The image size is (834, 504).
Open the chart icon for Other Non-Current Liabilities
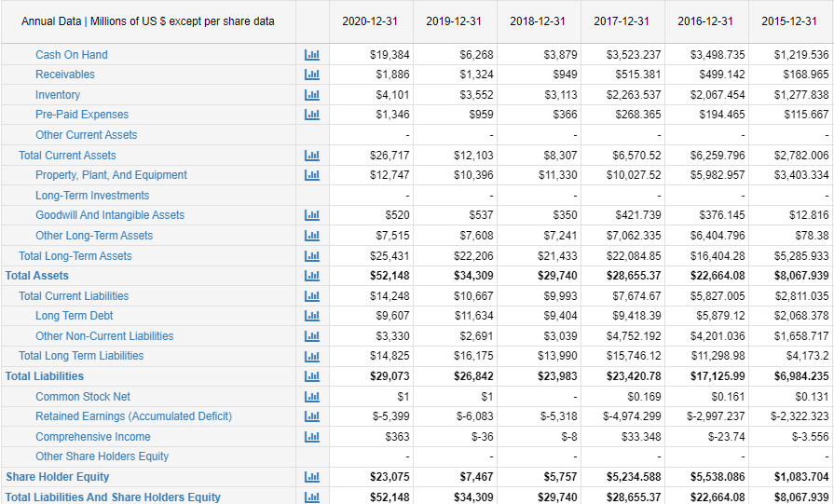coord(311,336)
